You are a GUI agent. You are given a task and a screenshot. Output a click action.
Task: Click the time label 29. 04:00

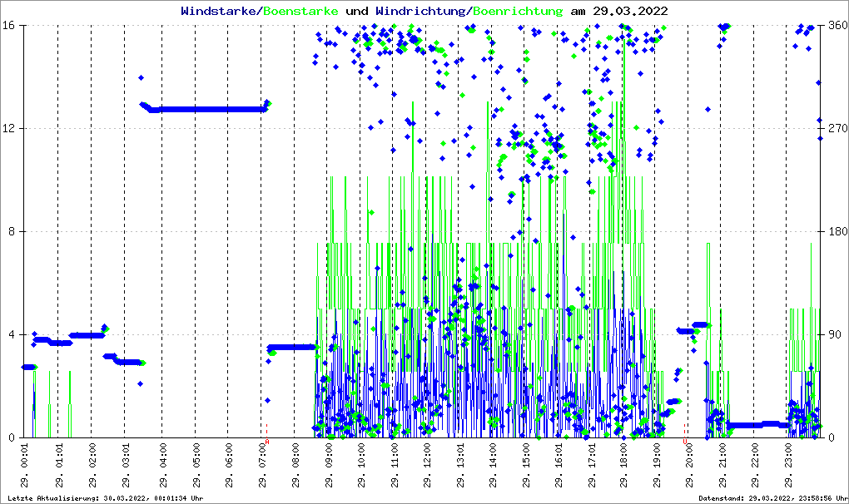pyautogui.click(x=163, y=466)
